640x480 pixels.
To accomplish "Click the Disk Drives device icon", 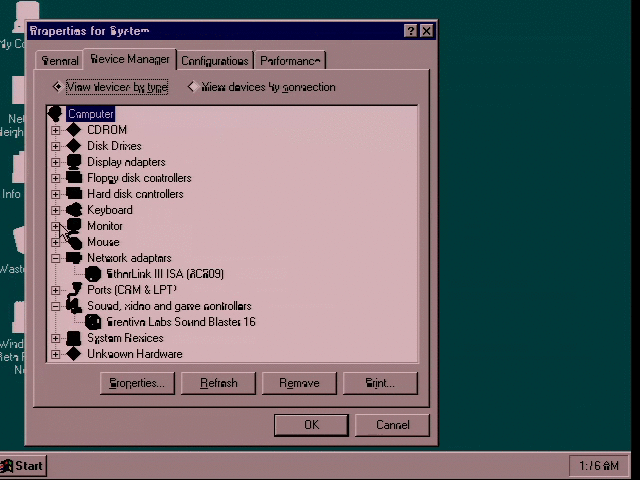I will (x=74, y=146).
